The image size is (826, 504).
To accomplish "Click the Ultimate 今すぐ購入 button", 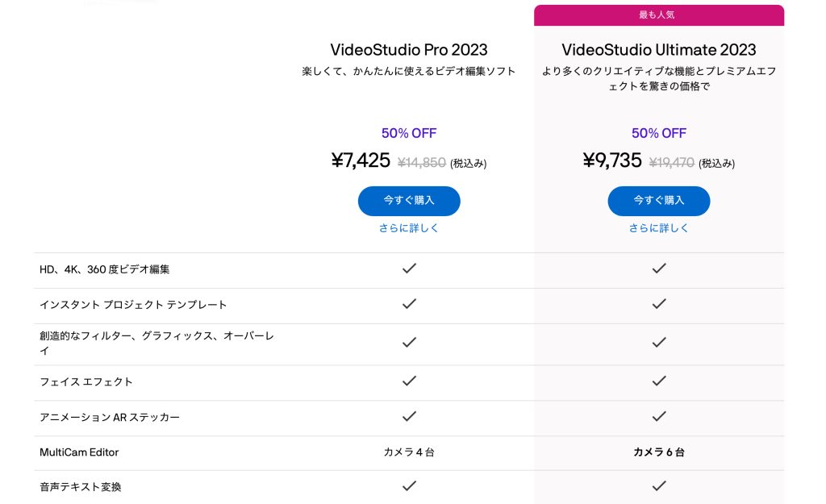I will [x=658, y=201].
